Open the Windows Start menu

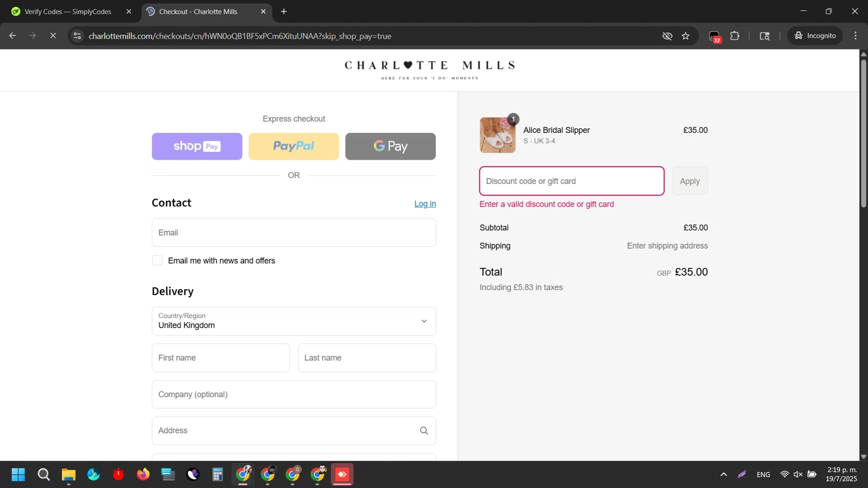(19, 475)
